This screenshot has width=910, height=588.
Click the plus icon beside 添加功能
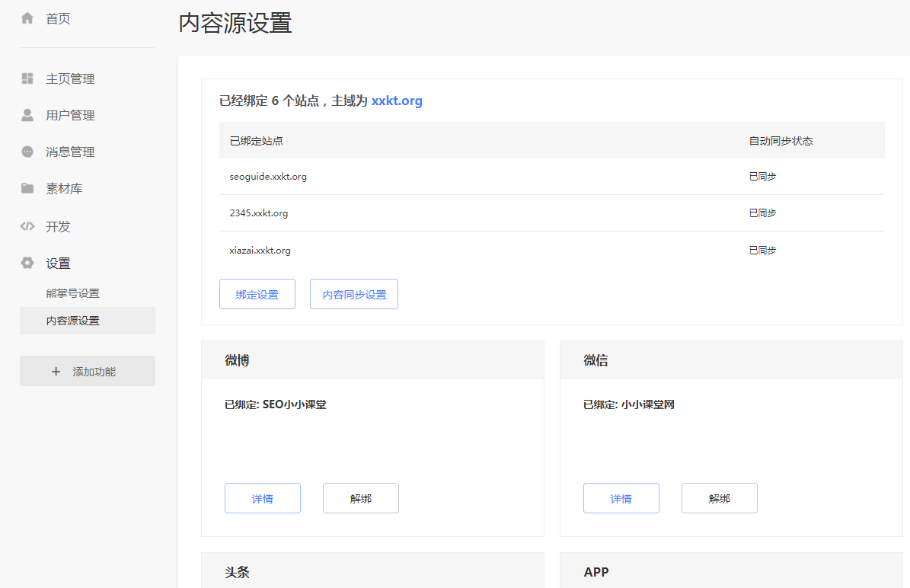56,372
